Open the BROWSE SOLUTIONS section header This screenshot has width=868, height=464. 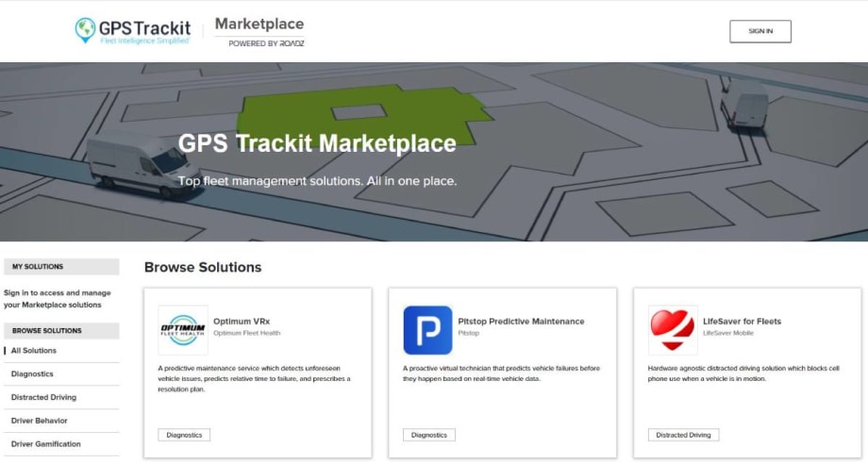(61, 331)
